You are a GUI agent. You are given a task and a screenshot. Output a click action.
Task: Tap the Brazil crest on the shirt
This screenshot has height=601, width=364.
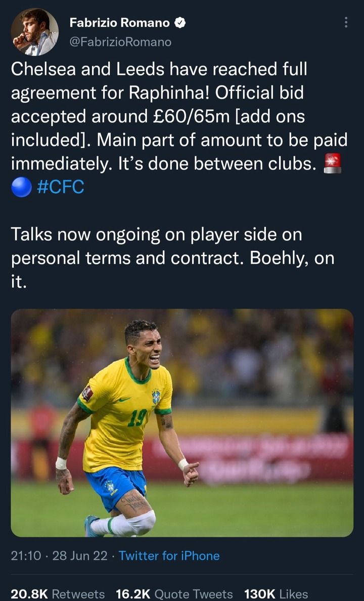[156, 397]
